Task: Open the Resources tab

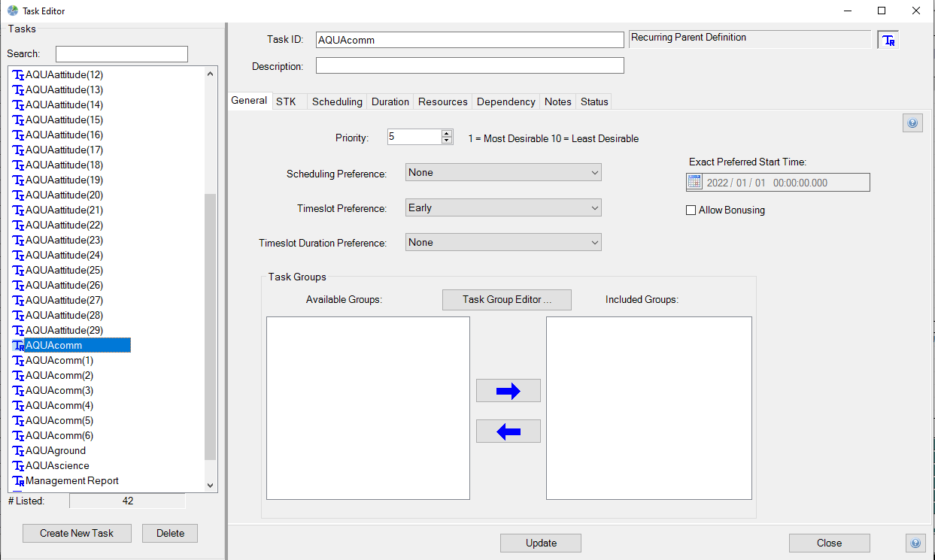Action: click(442, 101)
